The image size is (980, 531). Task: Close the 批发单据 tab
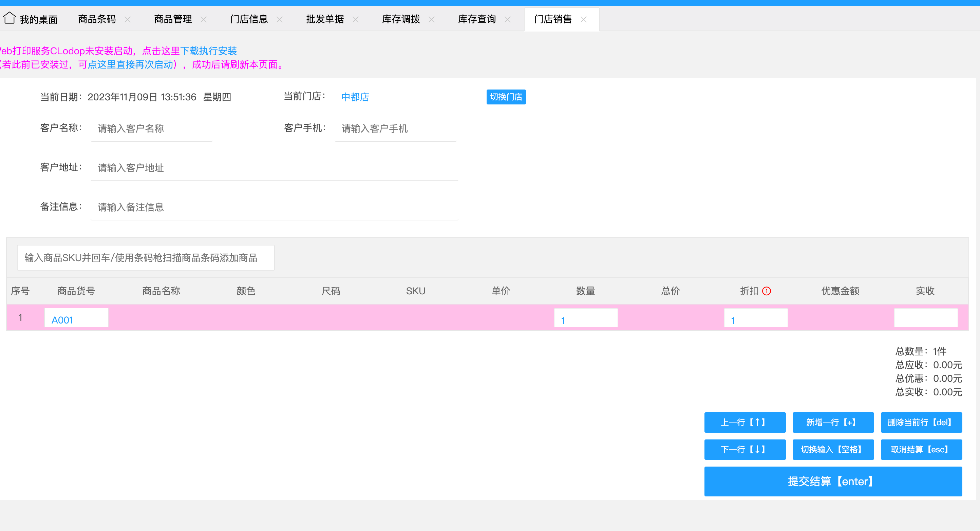click(356, 19)
